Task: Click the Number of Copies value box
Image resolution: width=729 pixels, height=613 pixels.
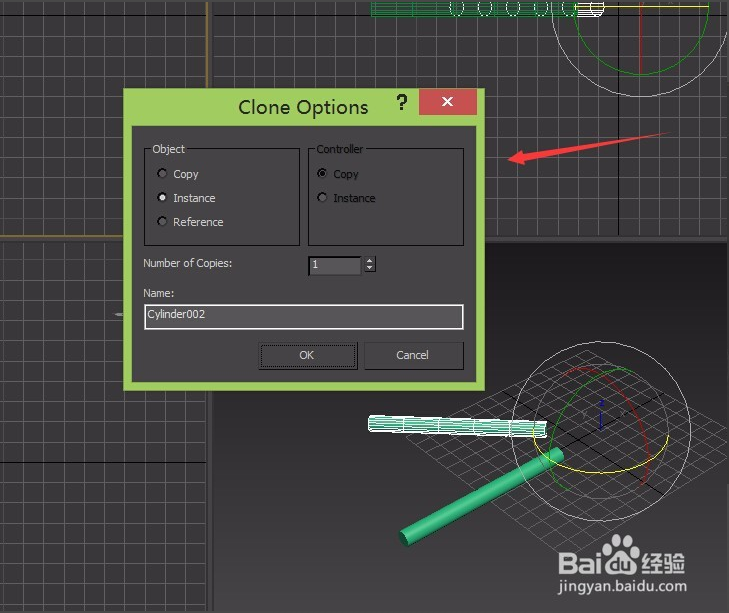Action: coord(334,265)
